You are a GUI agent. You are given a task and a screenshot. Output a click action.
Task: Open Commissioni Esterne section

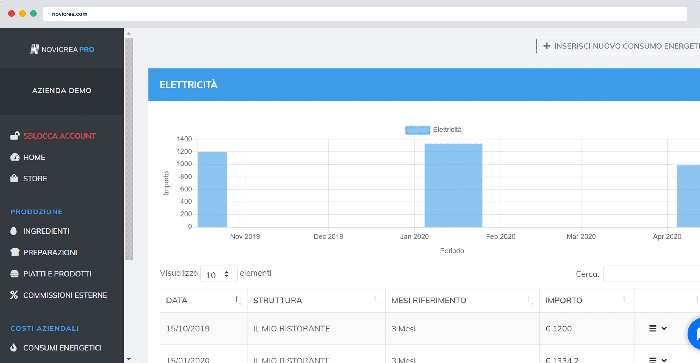coord(65,295)
